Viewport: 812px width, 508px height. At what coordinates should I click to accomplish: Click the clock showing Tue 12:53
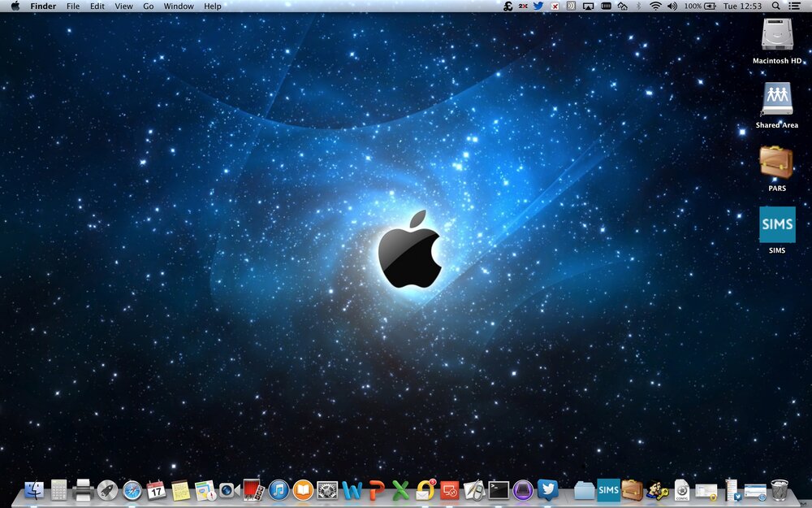tap(743, 7)
